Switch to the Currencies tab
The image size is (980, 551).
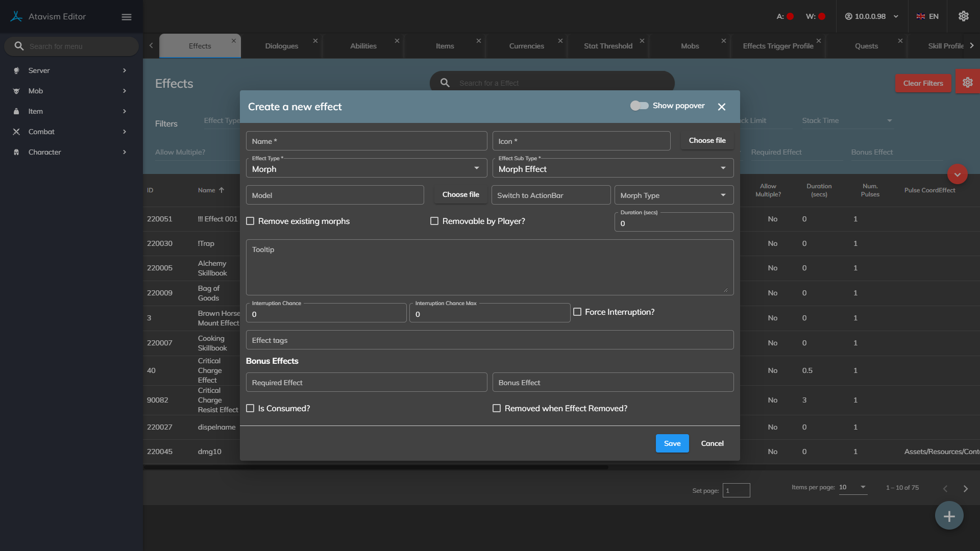click(x=526, y=46)
